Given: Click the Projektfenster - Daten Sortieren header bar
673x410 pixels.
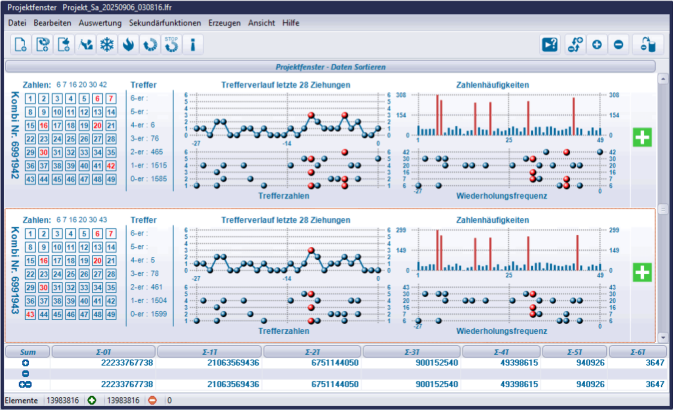Looking at the screenshot, I should 330,67.
